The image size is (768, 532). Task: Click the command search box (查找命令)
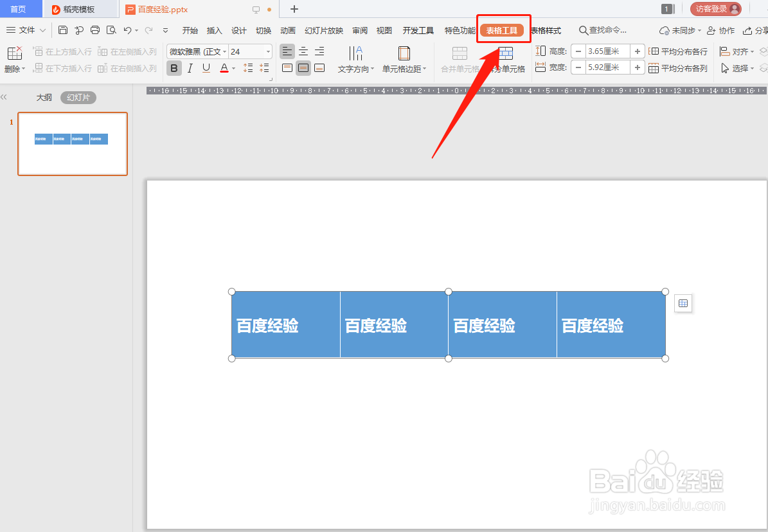[x=602, y=30]
